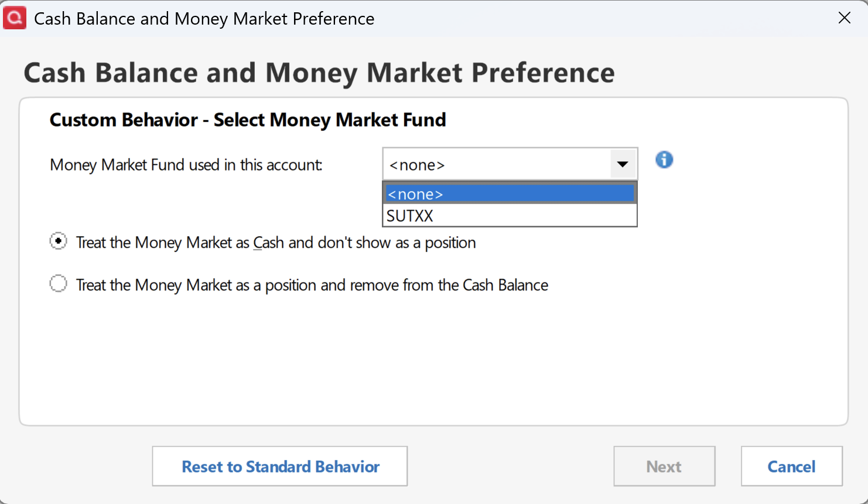This screenshot has width=868, height=504.
Task: Select the treat-as-a-position radio button
Action: (x=58, y=284)
